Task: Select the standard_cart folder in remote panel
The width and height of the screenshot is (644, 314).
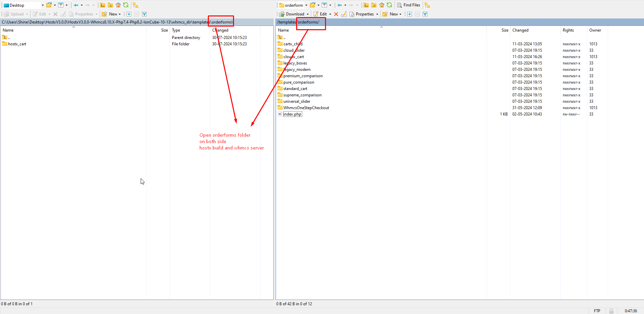Action: coord(295,89)
